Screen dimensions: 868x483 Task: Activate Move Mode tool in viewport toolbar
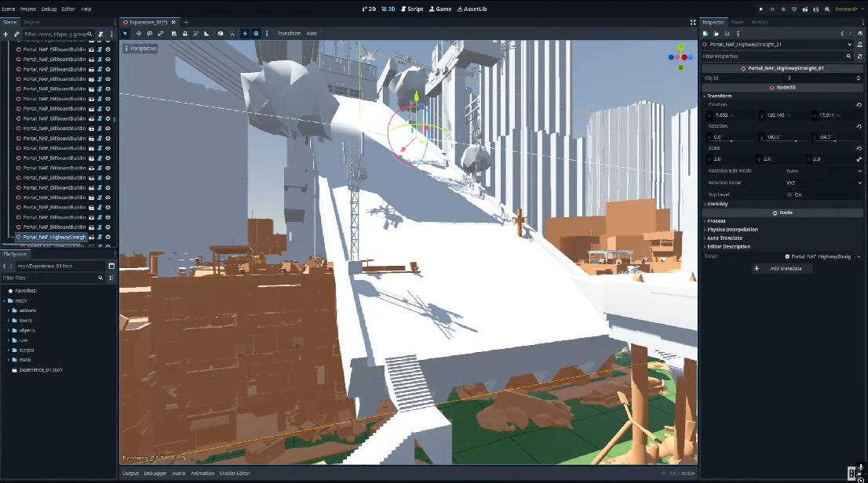(x=138, y=33)
